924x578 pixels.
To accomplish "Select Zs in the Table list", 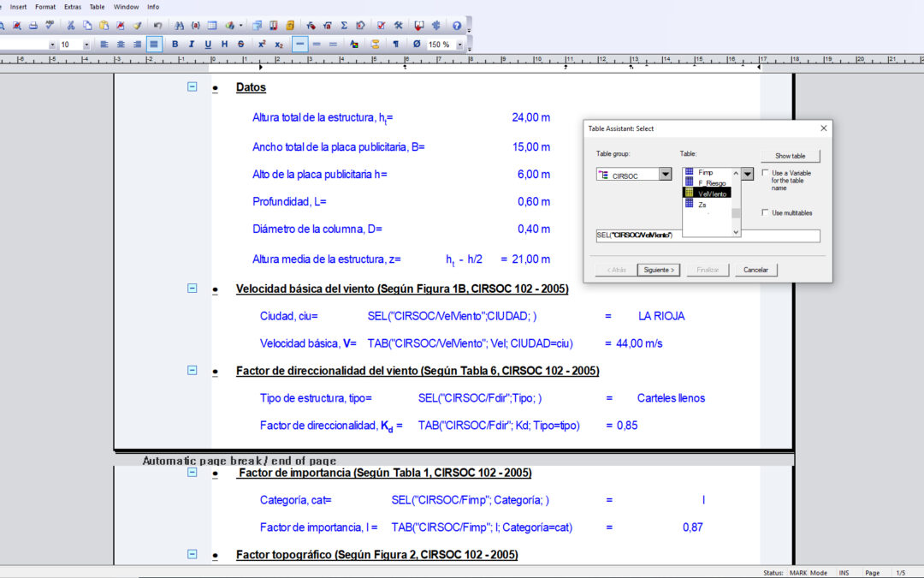I will pyautogui.click(x=702, y=204).
